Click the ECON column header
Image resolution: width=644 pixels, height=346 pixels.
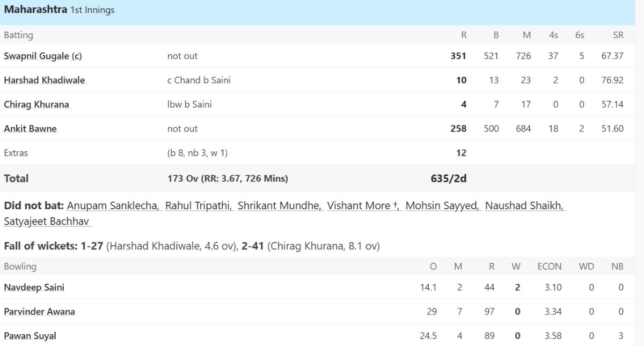pos(550,266)
